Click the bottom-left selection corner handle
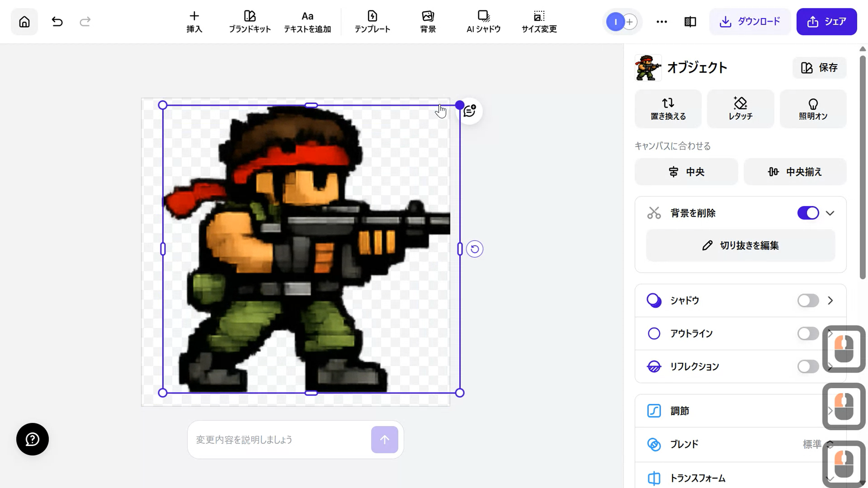Screen dimensions: 868x488 click(163, 393)
